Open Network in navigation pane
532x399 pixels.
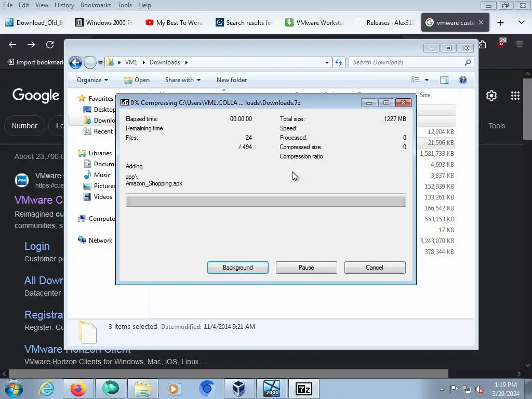(x=100, y=240)
